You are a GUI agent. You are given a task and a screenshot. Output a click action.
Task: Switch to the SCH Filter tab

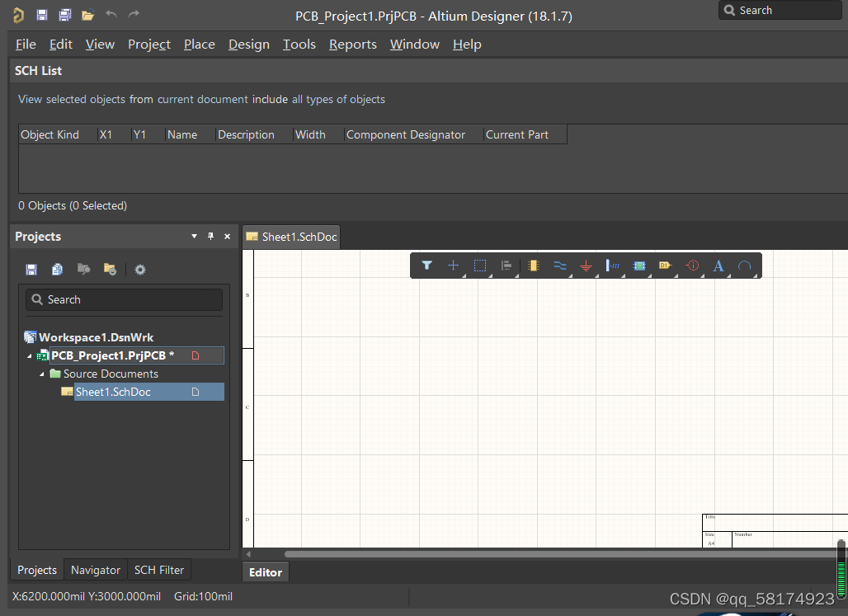[159, 570]
